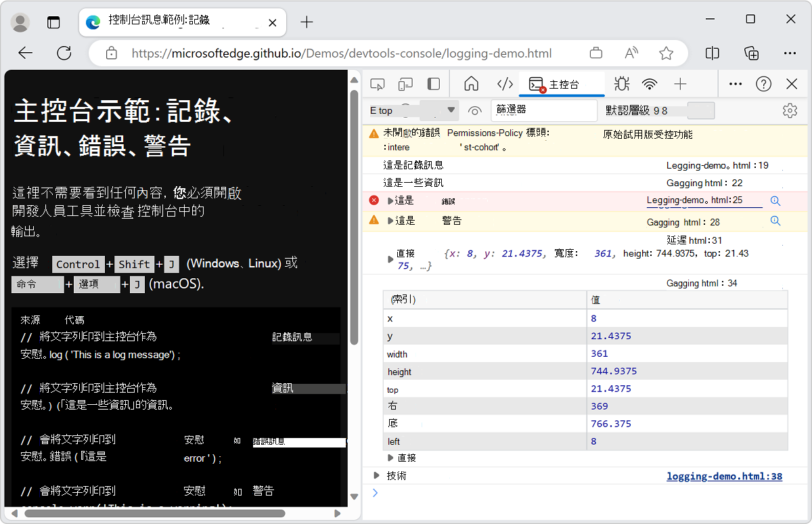
Task: Expand the logged object with x and y values
Action: point(390,258)
